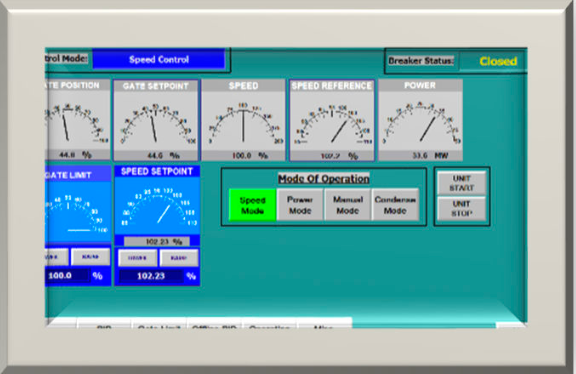Click the Gate Position gauge dial

(x=77, y=121)
